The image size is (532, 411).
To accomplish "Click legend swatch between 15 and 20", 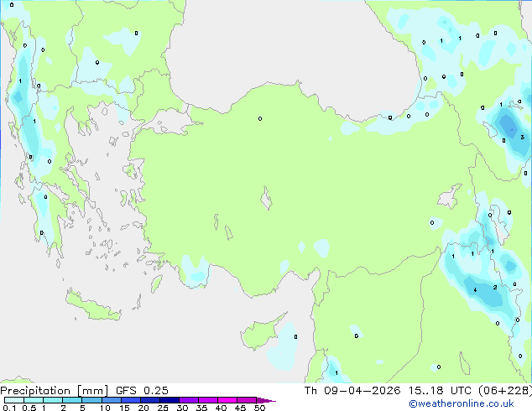I will pos(131,400).
